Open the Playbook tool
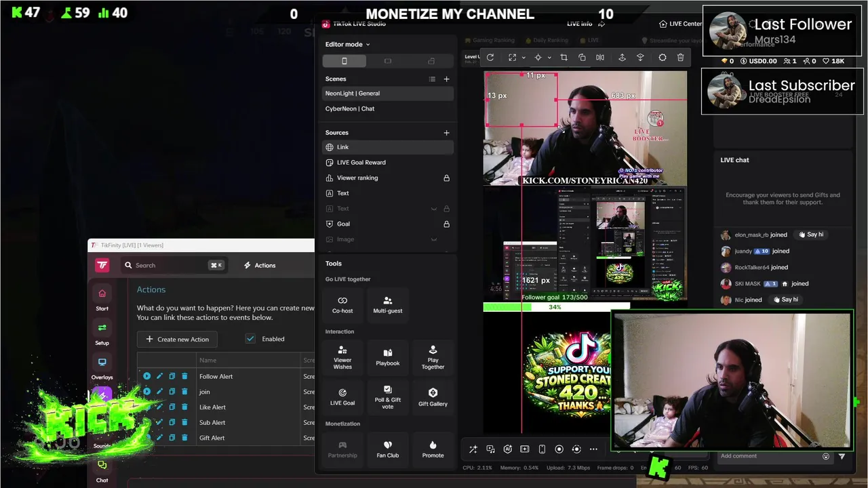Image resolution: width=868 pixels, height=488 pixels. (x=388, y=357)
